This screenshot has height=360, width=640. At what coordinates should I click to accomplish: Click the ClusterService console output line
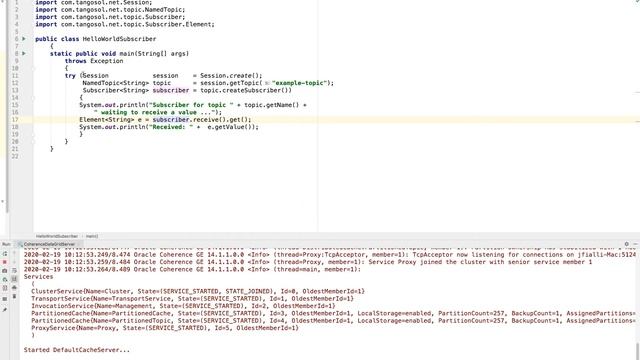198,291
